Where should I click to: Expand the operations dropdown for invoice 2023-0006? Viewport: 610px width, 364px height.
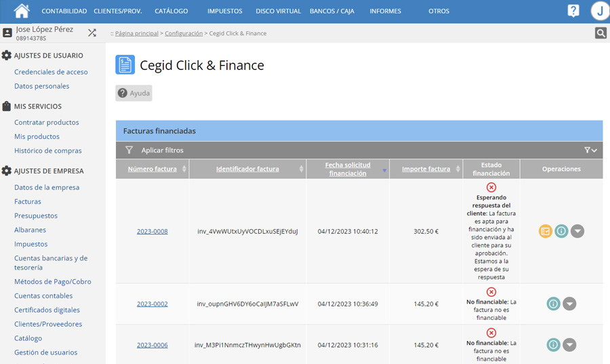click(569, 345)
